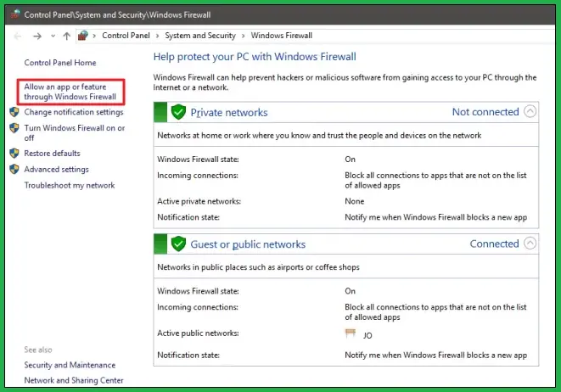Screen dimensions: 561x392
Task: Open Troubleshoot my network link
Action: 70,185
